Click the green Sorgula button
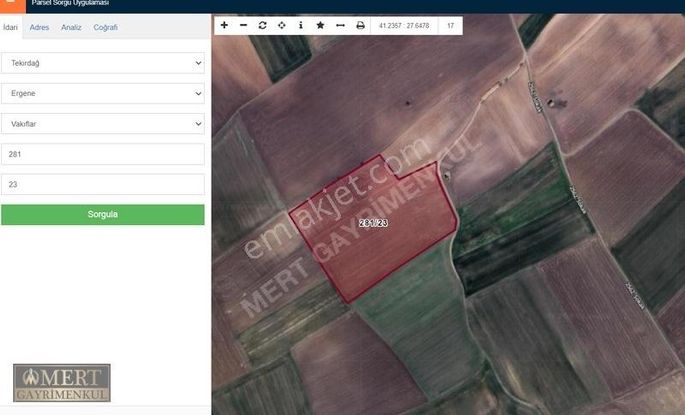685x415 pixels. [103, 214]
